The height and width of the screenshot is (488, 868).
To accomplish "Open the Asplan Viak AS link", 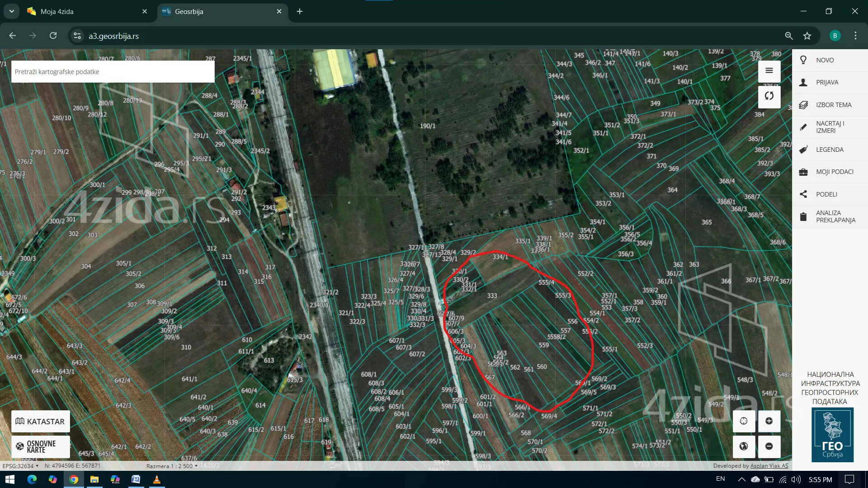I will pos(769,466).
